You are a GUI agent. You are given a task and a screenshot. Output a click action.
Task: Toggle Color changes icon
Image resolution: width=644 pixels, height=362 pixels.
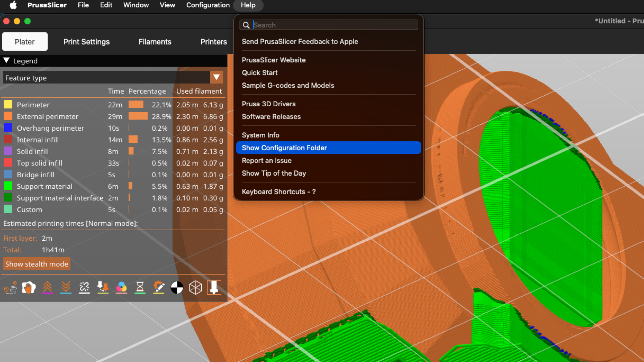click(121, 288)
